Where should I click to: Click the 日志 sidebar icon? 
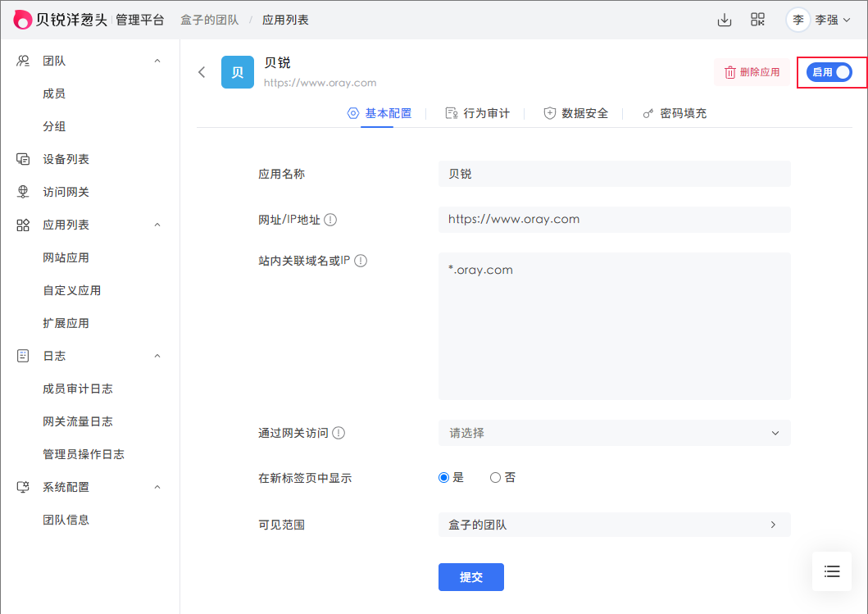23,356
